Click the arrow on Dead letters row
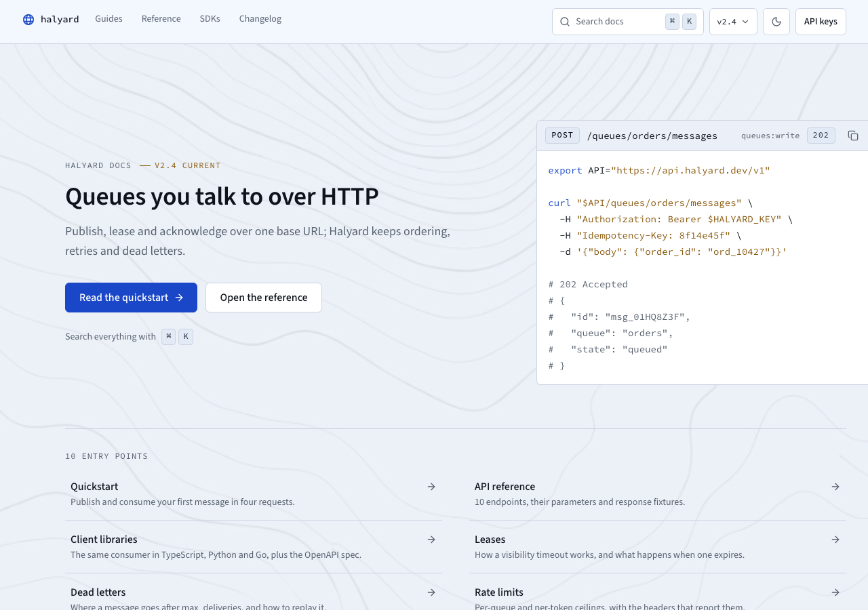The width and height of the screenshot is (868, 610). pyautogui.click(x=431, y=592)
